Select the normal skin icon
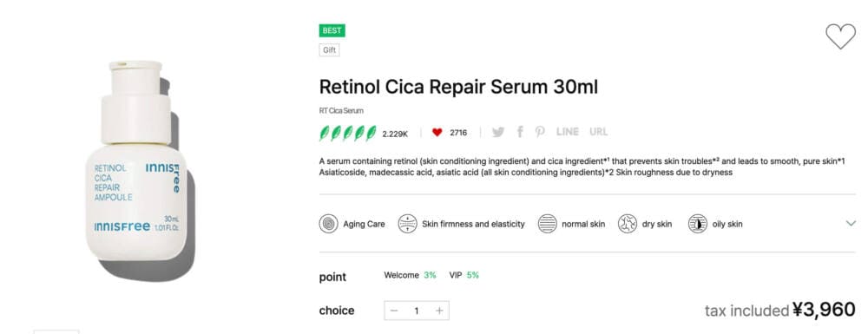This screenshot has height=334, width=868. pos(548,224)
